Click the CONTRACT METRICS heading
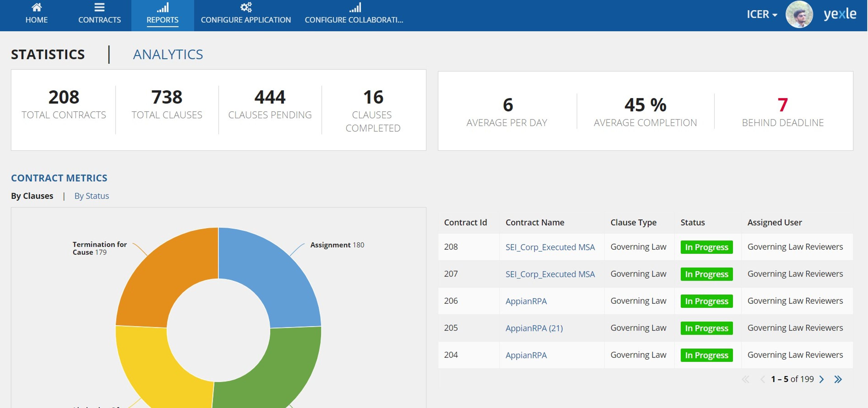 (59, 178)
